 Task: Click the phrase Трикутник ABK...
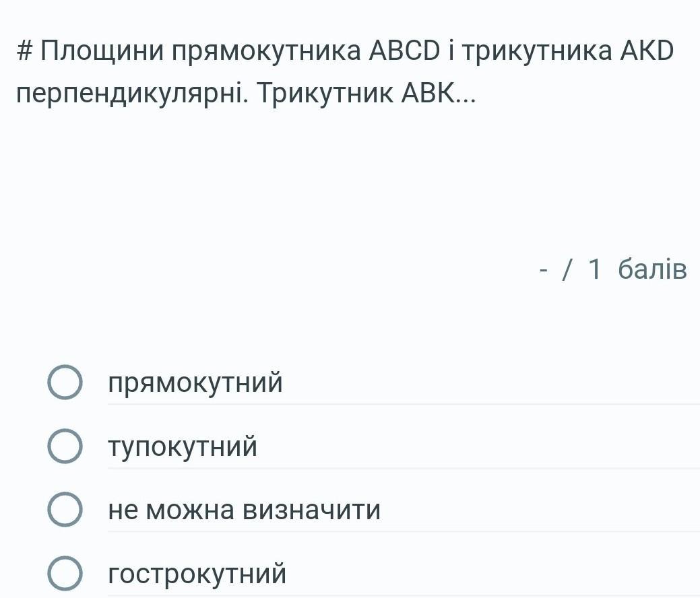367,93
